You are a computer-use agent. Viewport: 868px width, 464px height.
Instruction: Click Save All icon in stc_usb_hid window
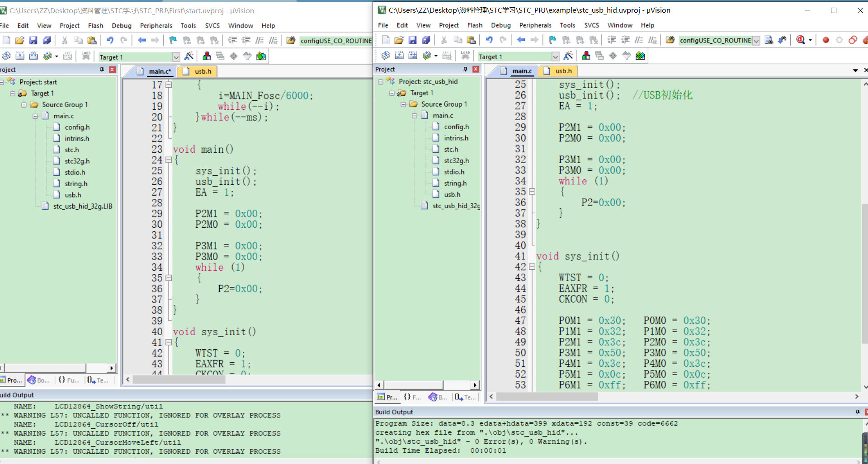[426, 40]
